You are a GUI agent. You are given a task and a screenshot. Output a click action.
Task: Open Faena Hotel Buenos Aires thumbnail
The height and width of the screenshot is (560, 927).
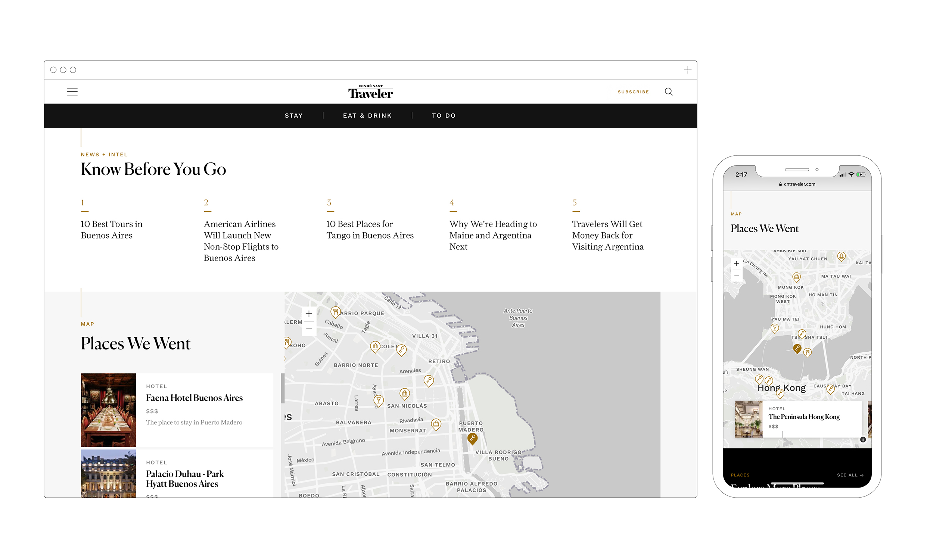click(108, 410)
